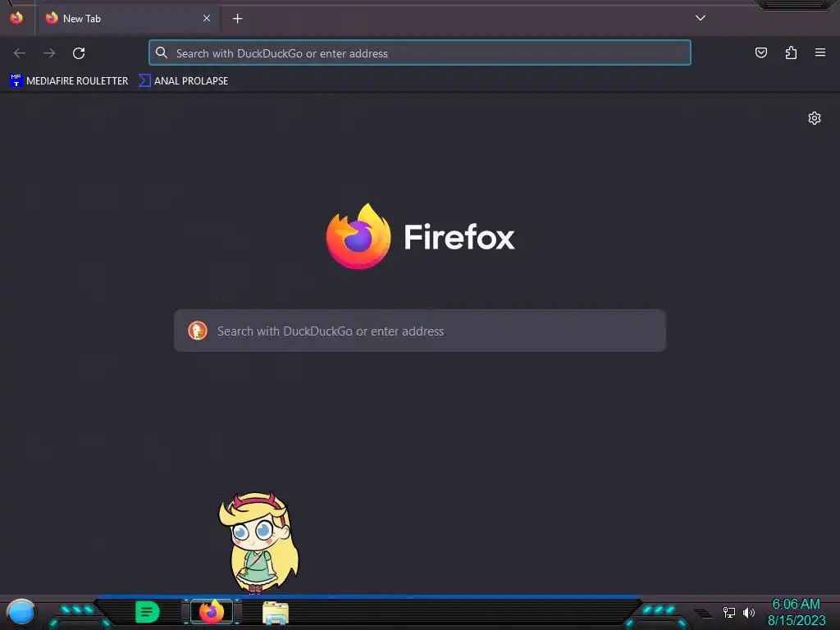Open the Start orb button

[x=21, y=612]
